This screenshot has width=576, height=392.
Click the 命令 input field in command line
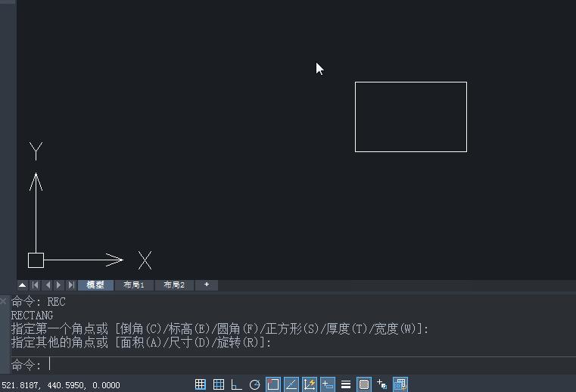click(293, 365)
